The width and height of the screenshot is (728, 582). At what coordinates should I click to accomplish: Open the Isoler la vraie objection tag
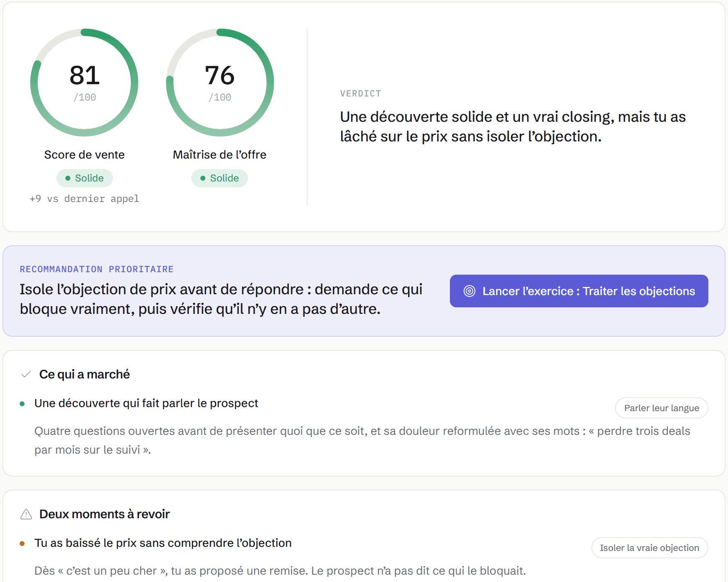pos(649,548)
